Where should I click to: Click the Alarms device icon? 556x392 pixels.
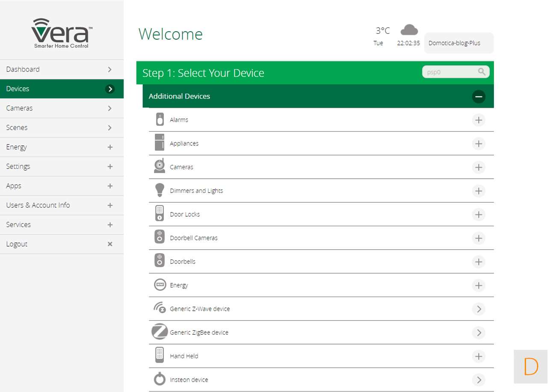tap(160, 120)
